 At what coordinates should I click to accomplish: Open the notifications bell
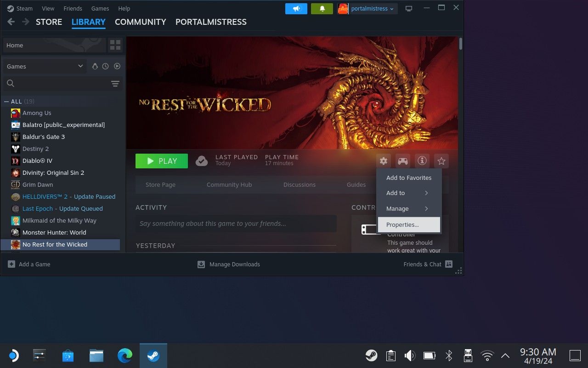tap(322, 9)
